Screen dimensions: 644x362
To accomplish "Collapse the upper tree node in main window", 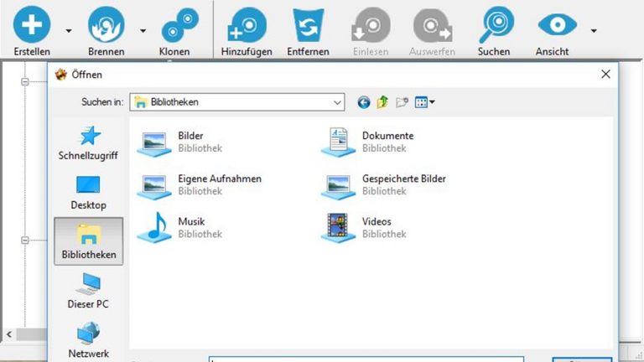I will 25,81.
